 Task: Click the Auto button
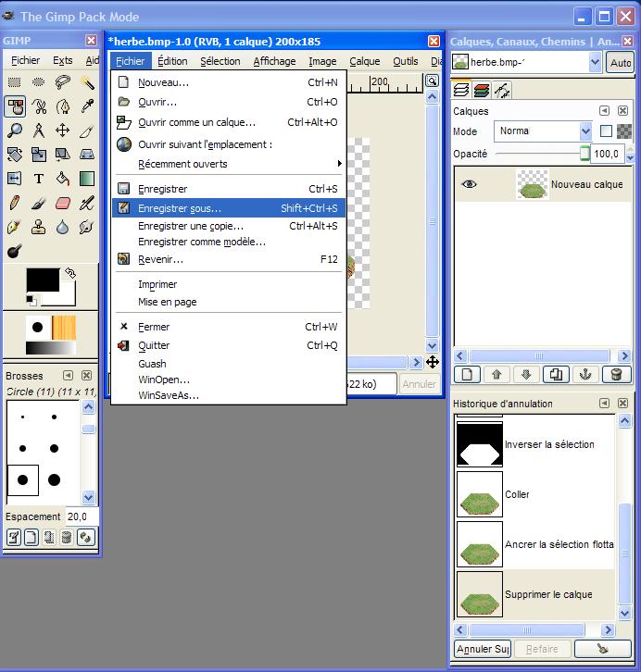(620, 63)
